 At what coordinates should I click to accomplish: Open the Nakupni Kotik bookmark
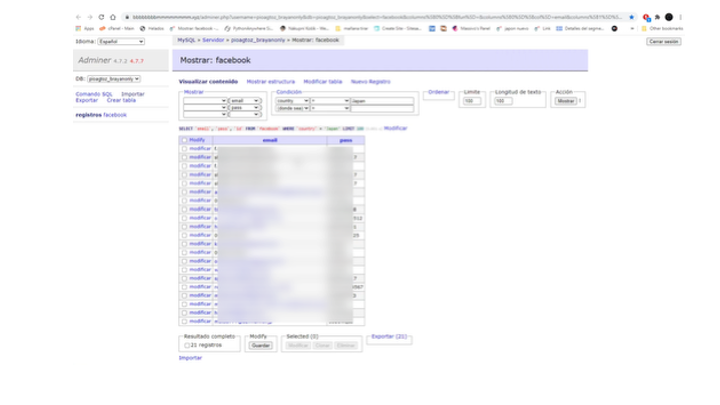304,28
